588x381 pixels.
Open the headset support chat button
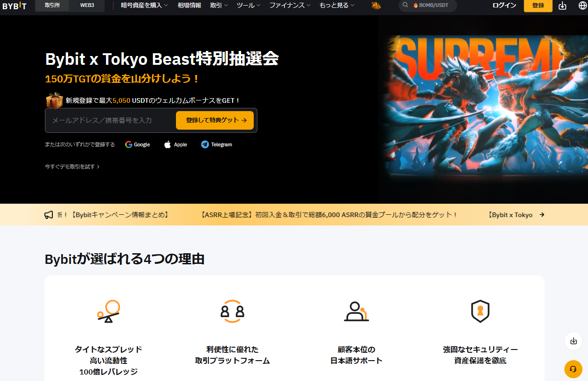pyautogui.click(x=573, y=369)
